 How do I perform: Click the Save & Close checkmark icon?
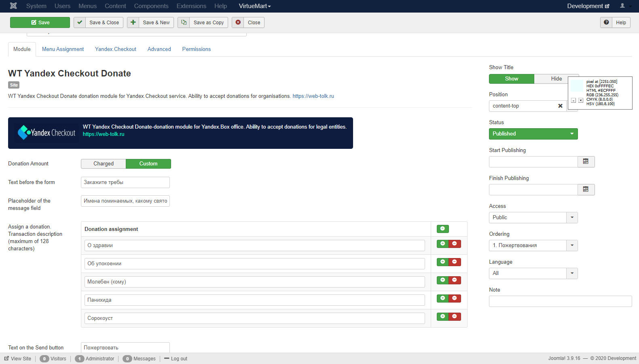79,22
